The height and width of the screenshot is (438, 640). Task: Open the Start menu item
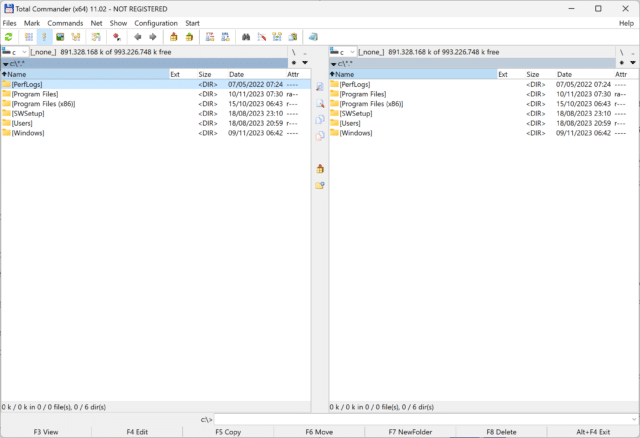click(x=192, y=23)
